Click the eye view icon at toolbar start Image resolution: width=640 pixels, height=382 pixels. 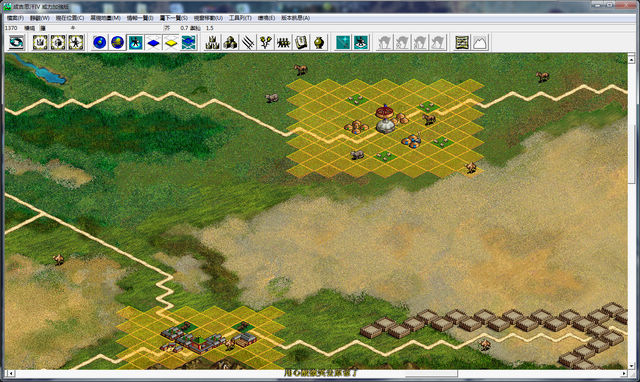click(x=16, y=42)
